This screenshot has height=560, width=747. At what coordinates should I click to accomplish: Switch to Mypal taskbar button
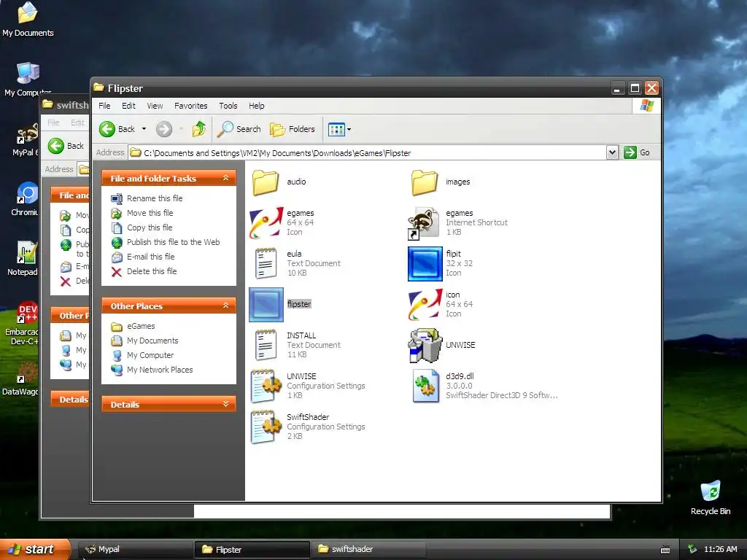(x=136, y=550)
